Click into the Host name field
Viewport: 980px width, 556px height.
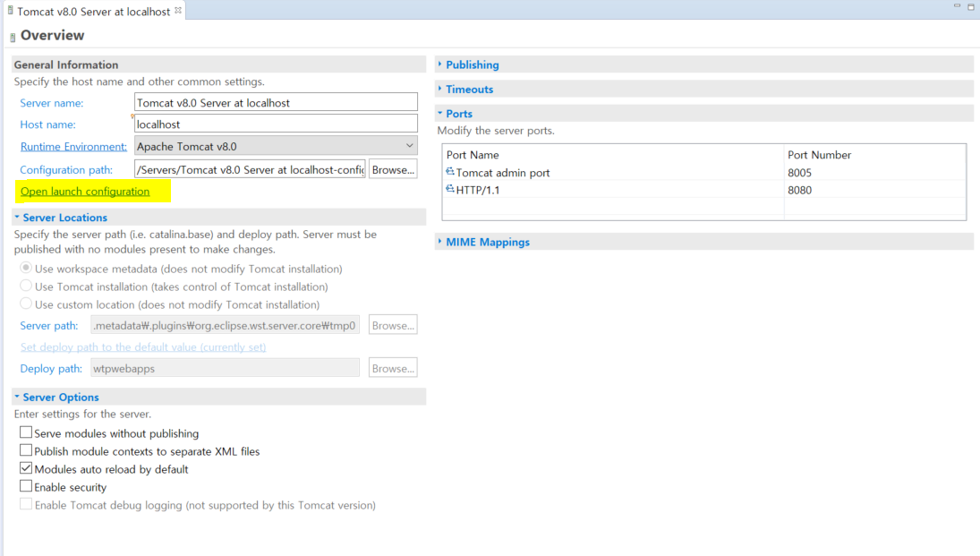coord(276,124)
